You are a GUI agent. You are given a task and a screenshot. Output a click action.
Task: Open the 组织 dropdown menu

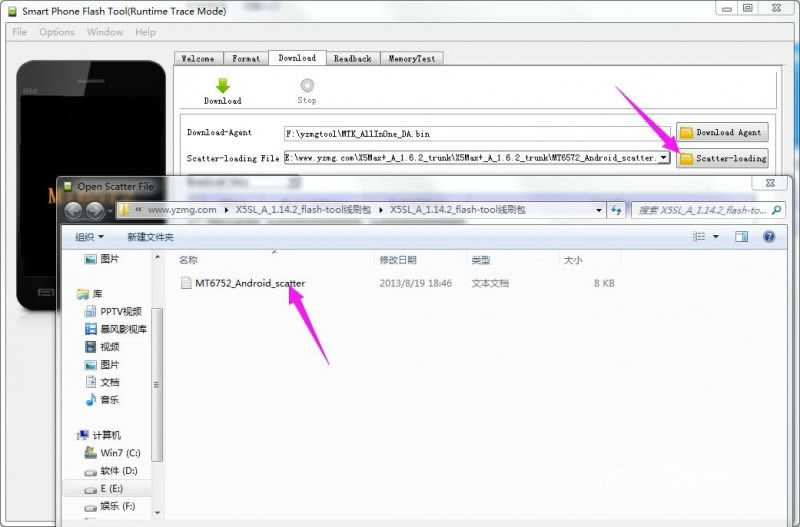tap(89, 237)
